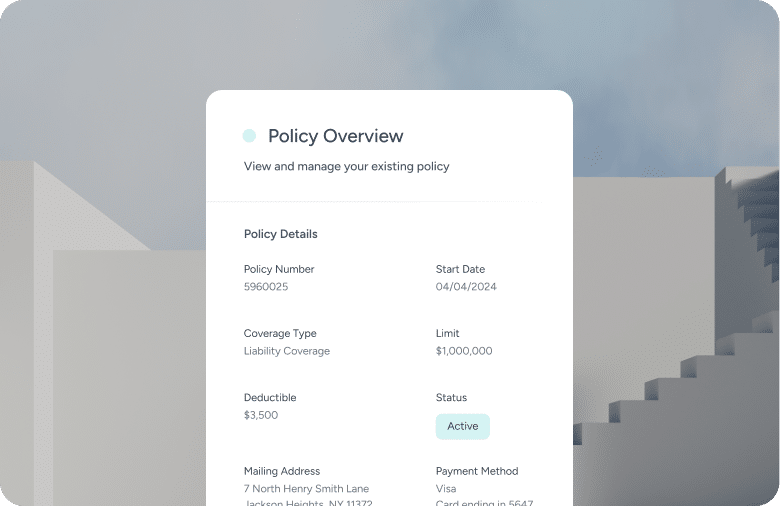Select the Active status badge
The width and height of the screenshot is (780, 507).
coord(463,426)
